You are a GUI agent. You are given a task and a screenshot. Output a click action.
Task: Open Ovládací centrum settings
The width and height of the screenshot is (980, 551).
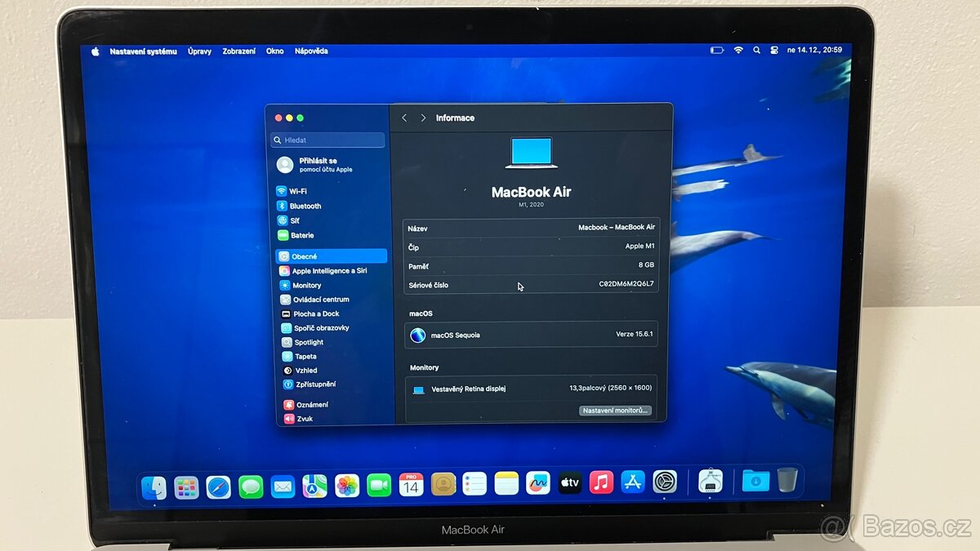(317, 299)
